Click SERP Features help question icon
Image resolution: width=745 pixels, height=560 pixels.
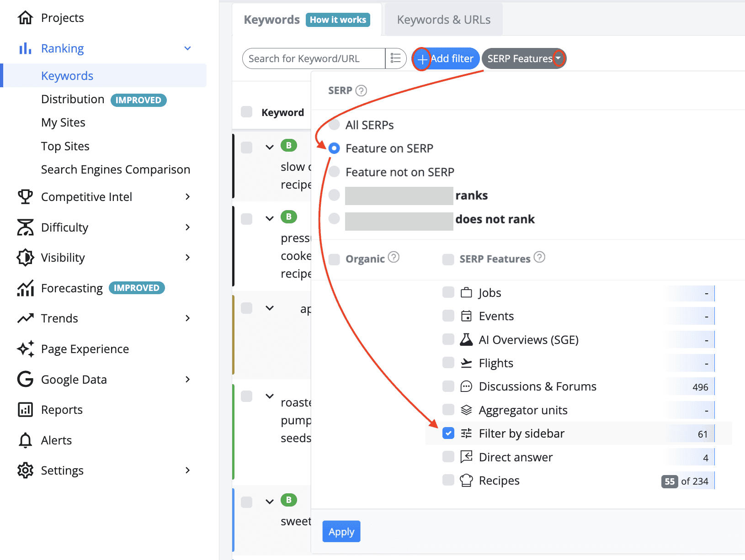pyautogui.click(x=539, y=257)
